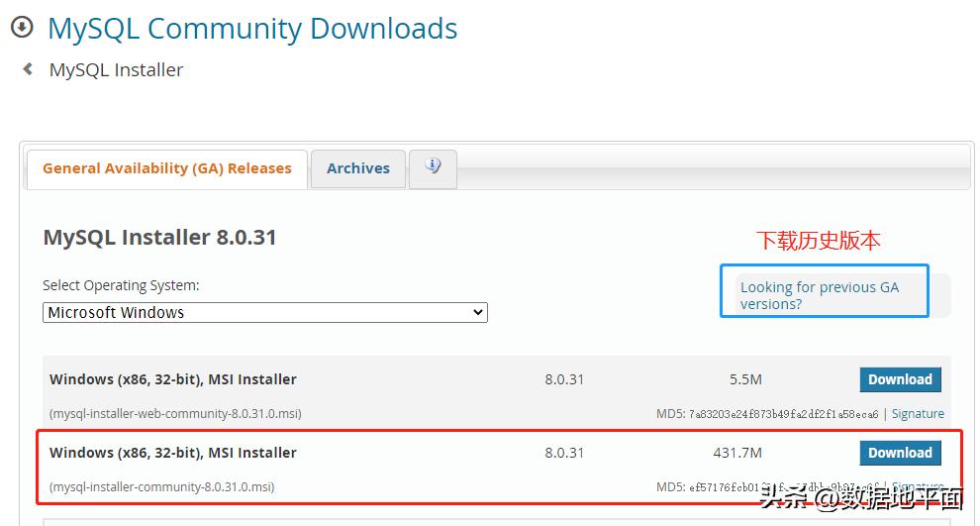The width and height of the screenshot is (980, 526).
Task: Open Looking for previous GA versions link
Action: point(820,295)
